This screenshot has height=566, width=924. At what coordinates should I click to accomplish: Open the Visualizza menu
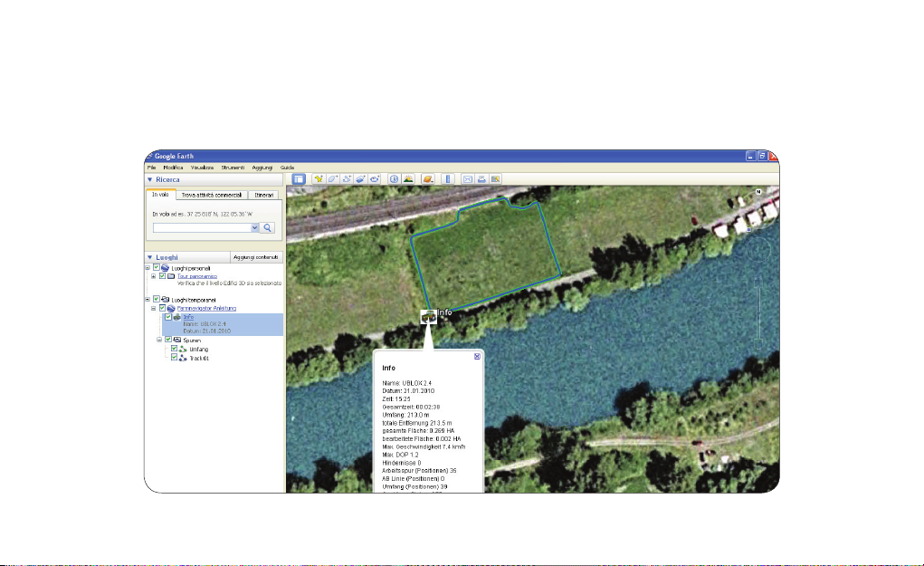pos(202,168)
